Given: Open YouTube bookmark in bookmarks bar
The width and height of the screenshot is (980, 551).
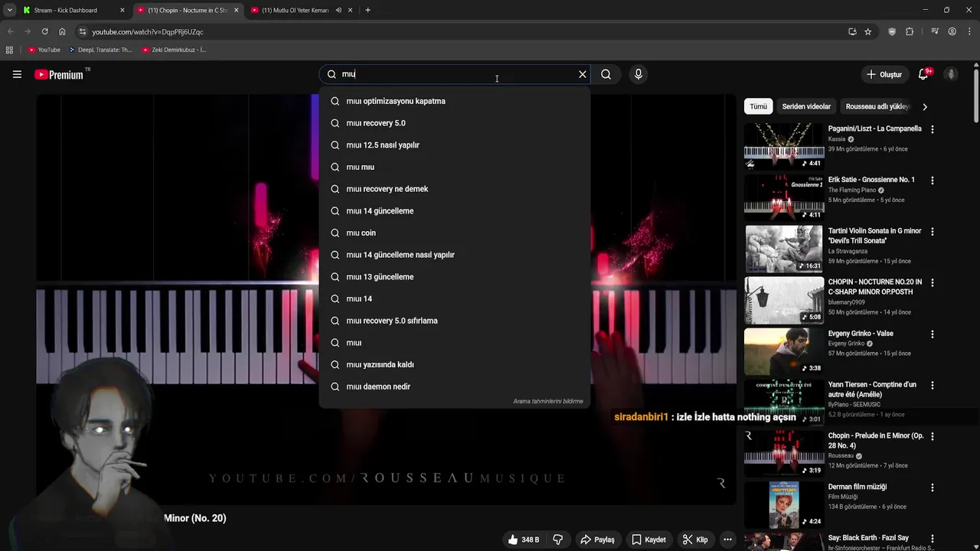Looking at the screenshot, I should [44, 50].
